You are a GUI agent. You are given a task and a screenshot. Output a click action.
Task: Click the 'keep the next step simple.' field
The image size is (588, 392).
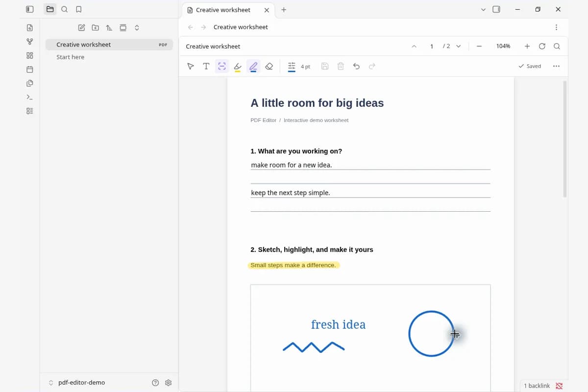[370, 193]
